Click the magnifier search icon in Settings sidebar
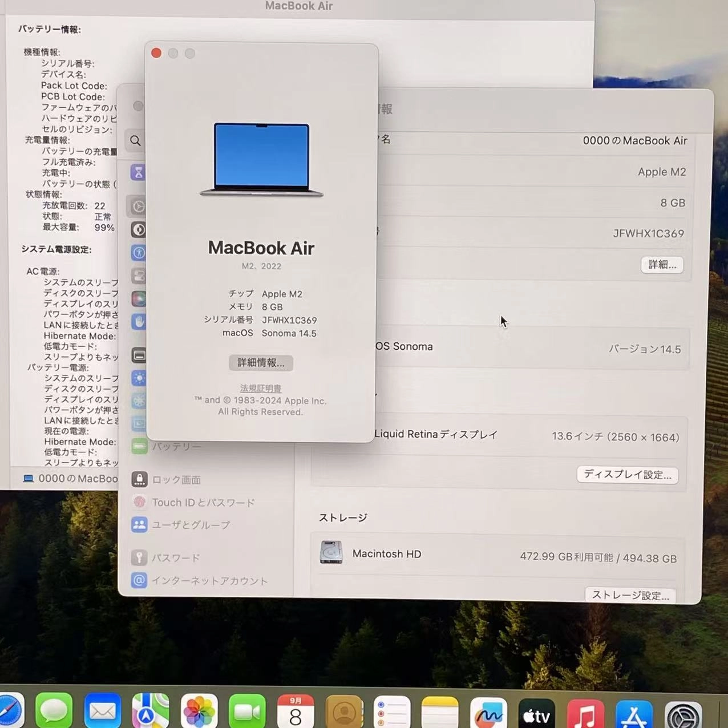This screenshot has height=728, width=728. (135, 140)
